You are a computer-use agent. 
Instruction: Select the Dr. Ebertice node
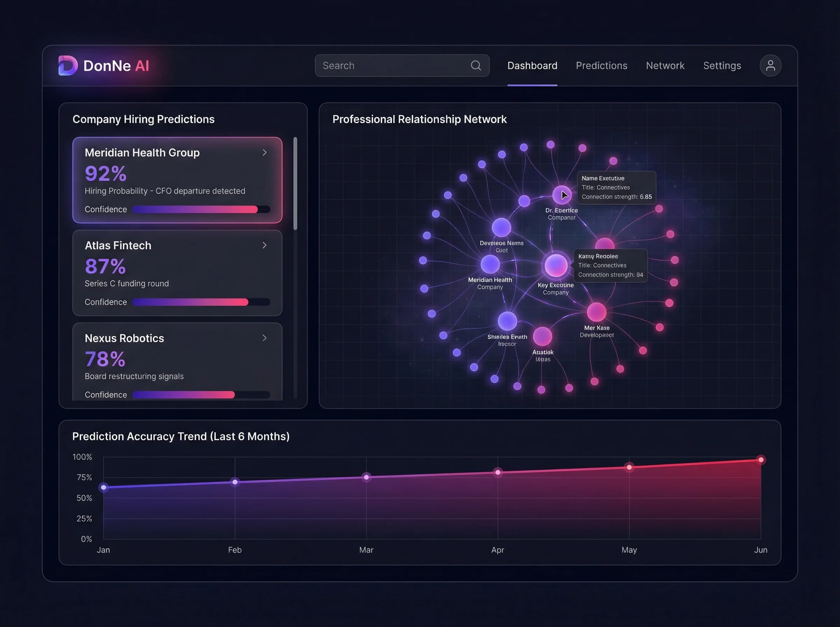pos(561,195)
